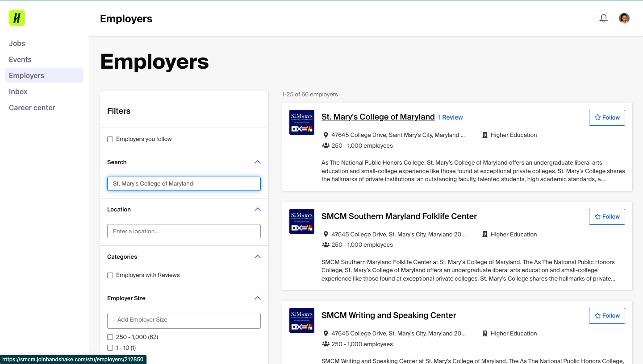Click employees icon on Folklife Center card
The width and height of the screenshot is (643, 364).
click(326, 244)
